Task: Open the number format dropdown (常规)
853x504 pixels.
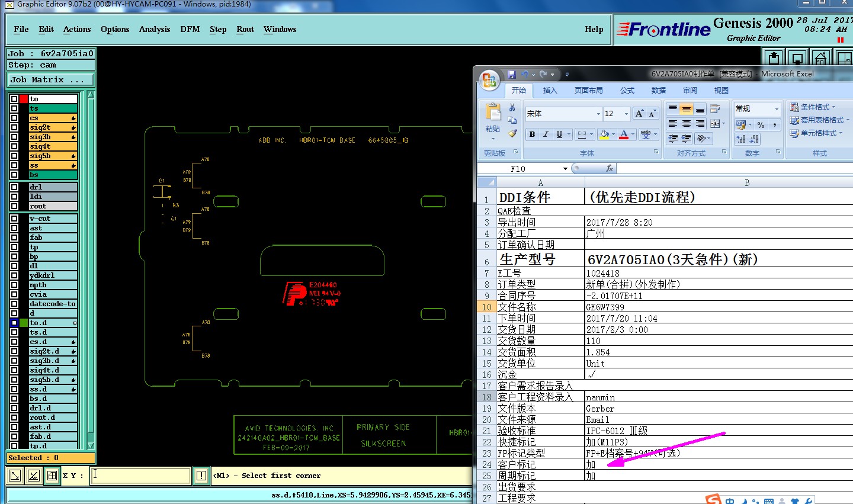Action: [777, 109]
